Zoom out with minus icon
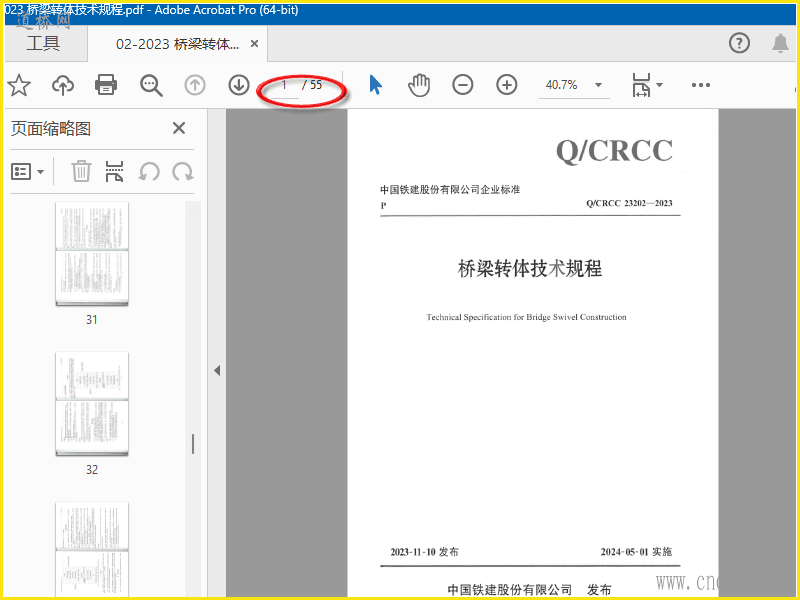 462,85
